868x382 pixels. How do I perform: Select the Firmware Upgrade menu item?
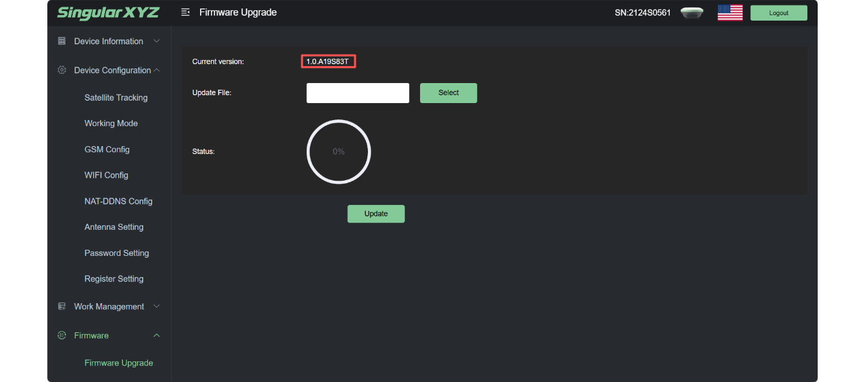pos(119,363)
